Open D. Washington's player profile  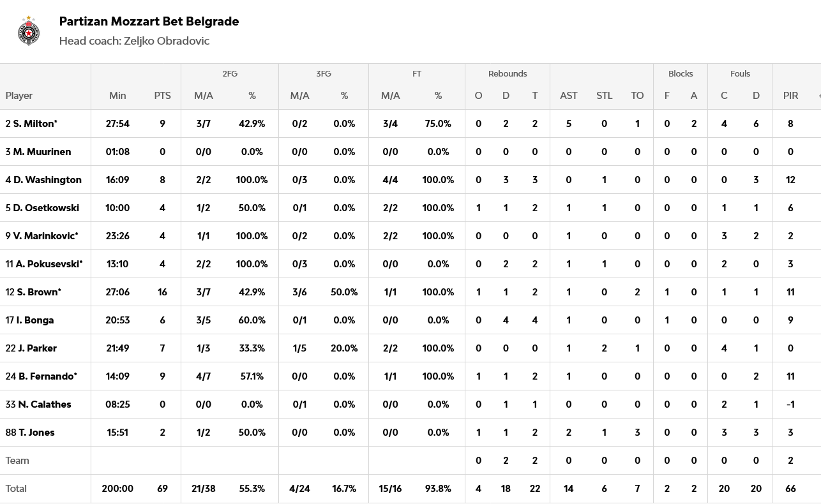(47, 180)
